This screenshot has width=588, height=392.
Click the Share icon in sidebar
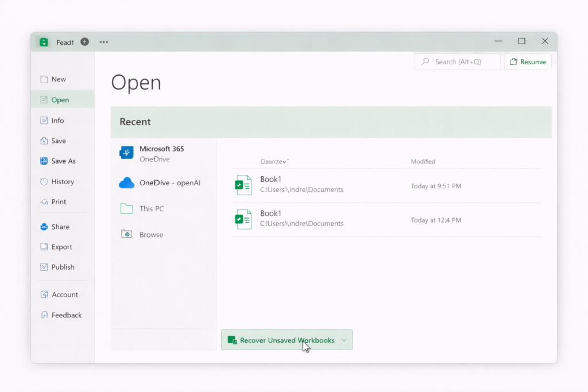pos(44,227)
